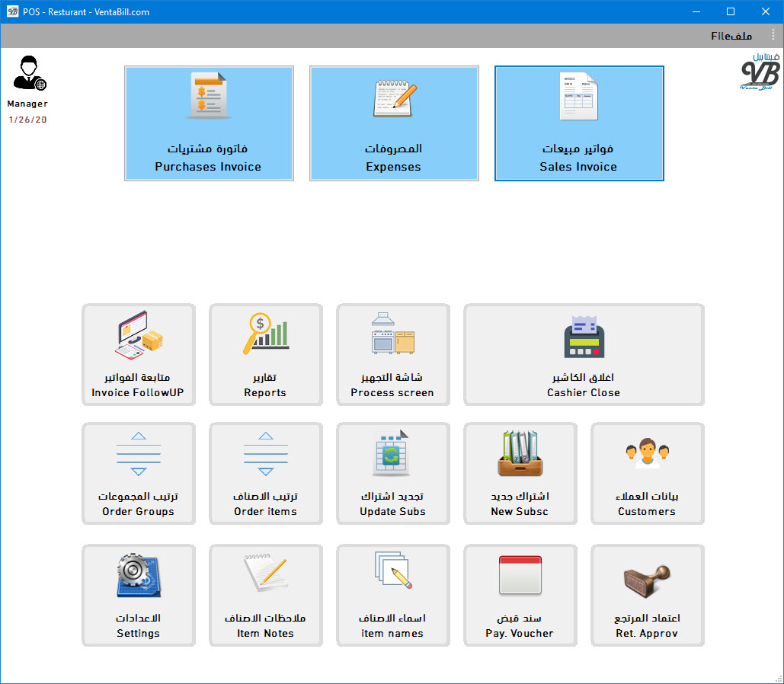Open the File ملف menu

731,36
